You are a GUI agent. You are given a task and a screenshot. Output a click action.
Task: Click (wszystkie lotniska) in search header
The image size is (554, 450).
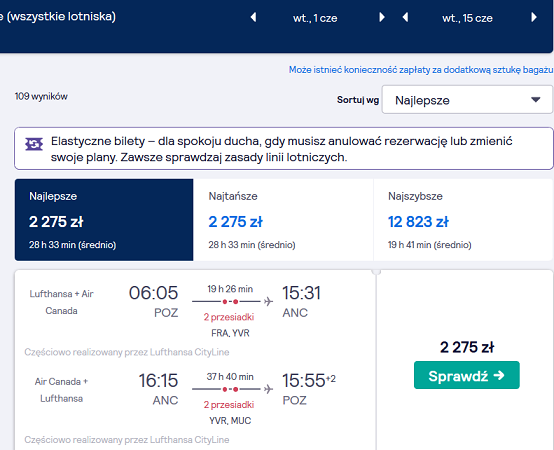tap(61, 17)
